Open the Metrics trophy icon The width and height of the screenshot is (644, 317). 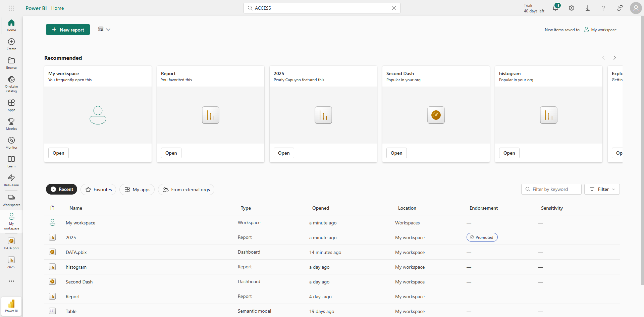11,124
